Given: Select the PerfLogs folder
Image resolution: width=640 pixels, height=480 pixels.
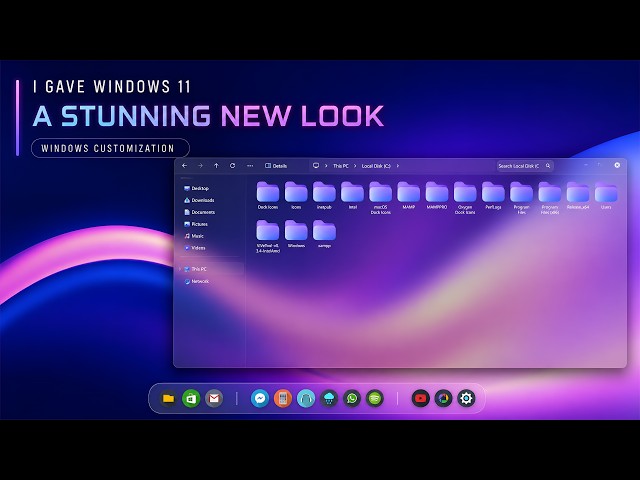Looking at the screenshot, I should click(x=493, y=196).
